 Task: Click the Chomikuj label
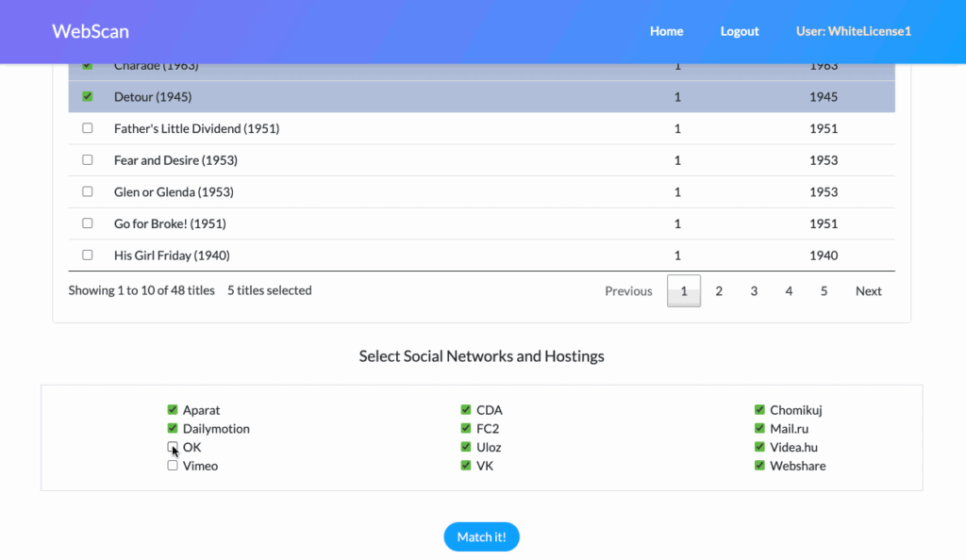point(796,410)
